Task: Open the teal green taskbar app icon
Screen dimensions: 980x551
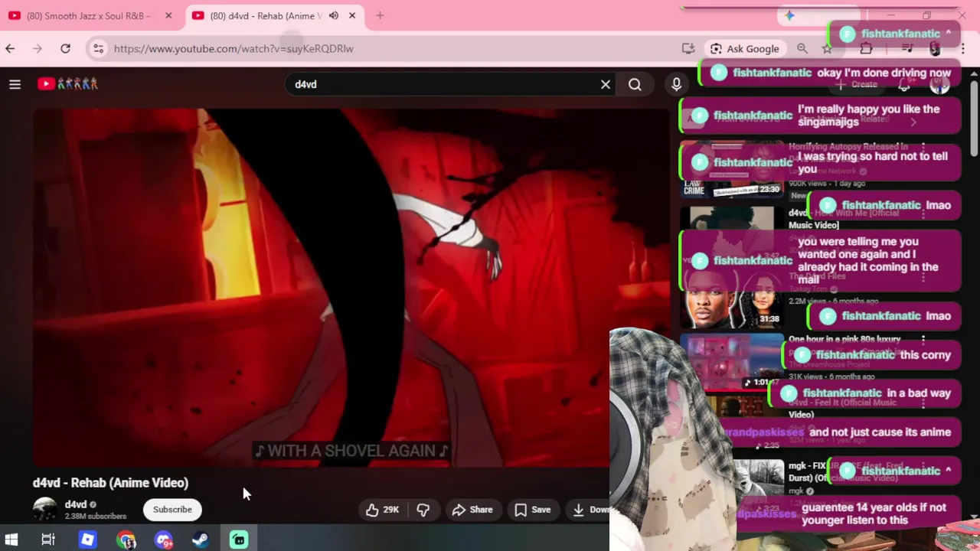Action: pyautogui.click(x=239, y=540)
